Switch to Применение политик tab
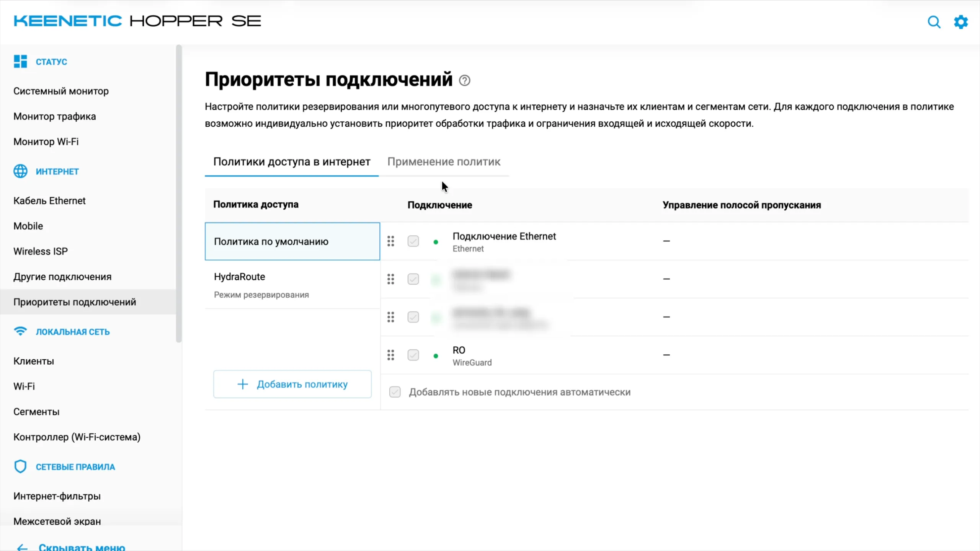980x551 pixels. click(444, 162)
